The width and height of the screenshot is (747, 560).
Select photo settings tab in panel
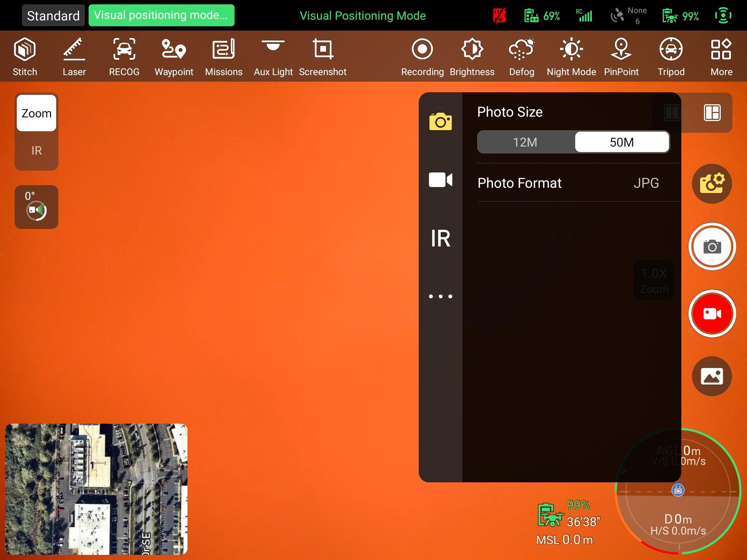441,121
